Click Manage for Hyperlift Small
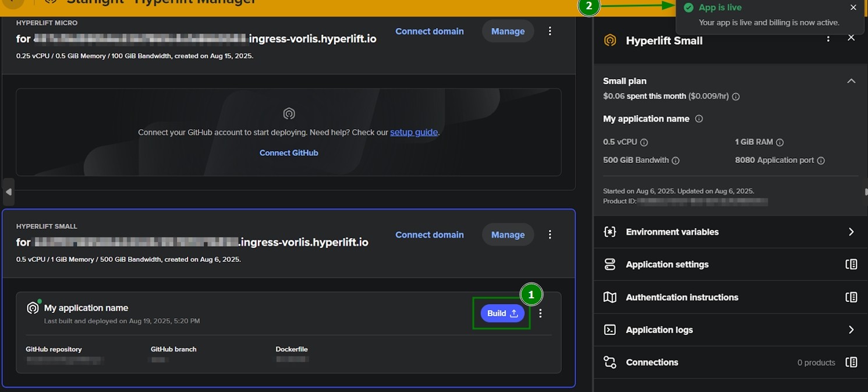Screen dimensions: 868x392 pyautogui.click(x=508, y=234)
